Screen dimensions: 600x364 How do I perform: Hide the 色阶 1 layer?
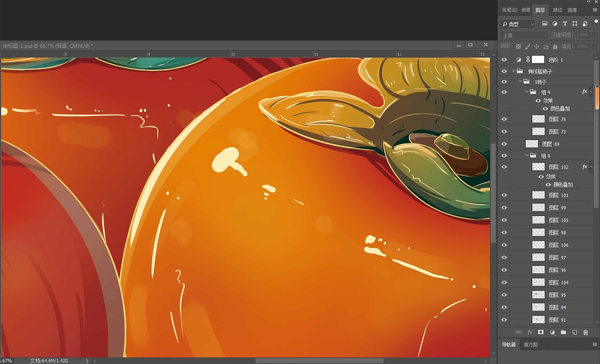click(504, 60)
